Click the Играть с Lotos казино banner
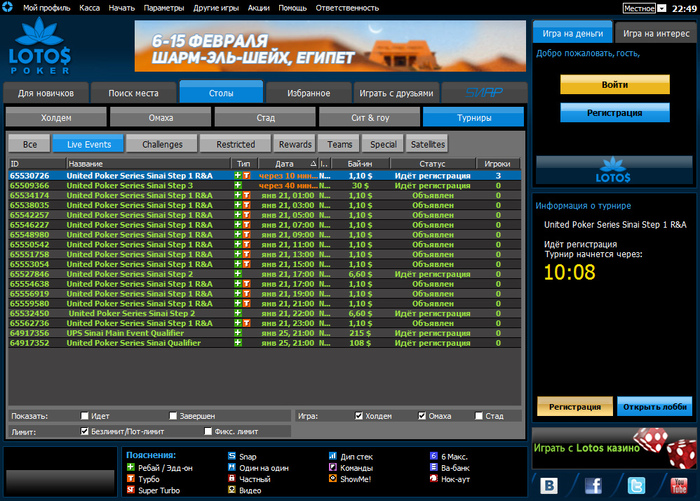Screen dimensions: 700x501 (614, 448)
